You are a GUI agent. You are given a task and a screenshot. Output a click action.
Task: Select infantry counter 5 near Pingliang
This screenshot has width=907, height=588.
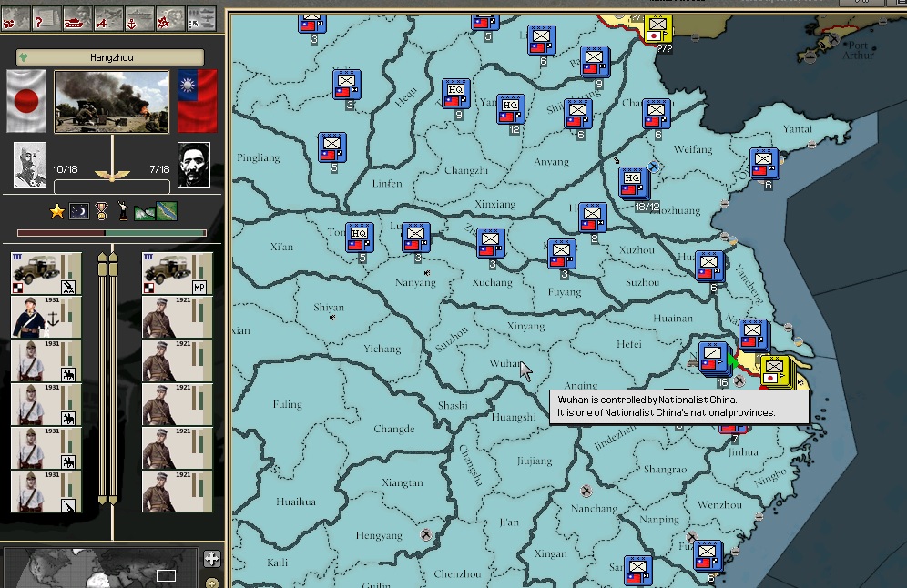click(x=331, y=147)
